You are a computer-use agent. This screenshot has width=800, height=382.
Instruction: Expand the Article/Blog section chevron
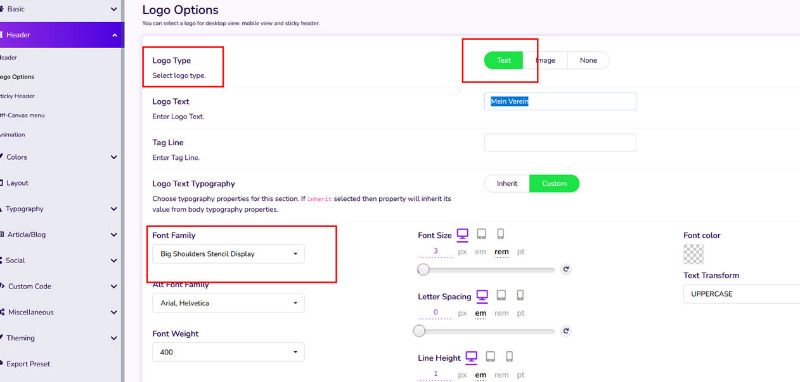pyautogui.click(x=114, y=235)
